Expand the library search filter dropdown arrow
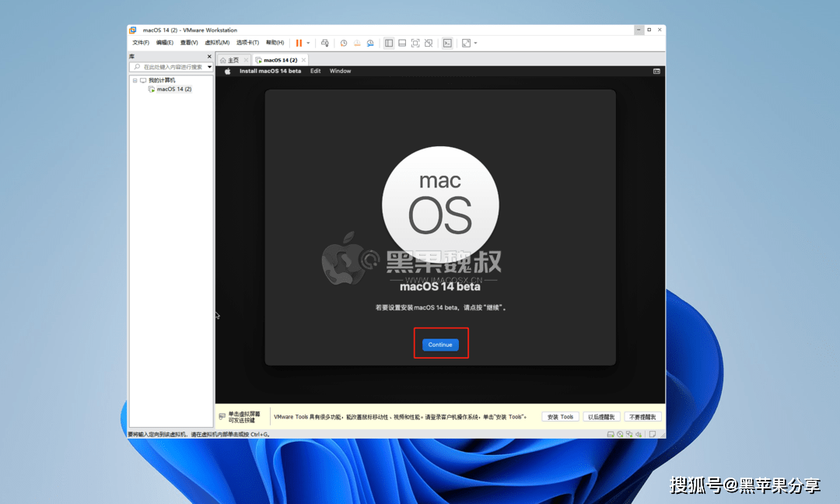 point(209,67)
